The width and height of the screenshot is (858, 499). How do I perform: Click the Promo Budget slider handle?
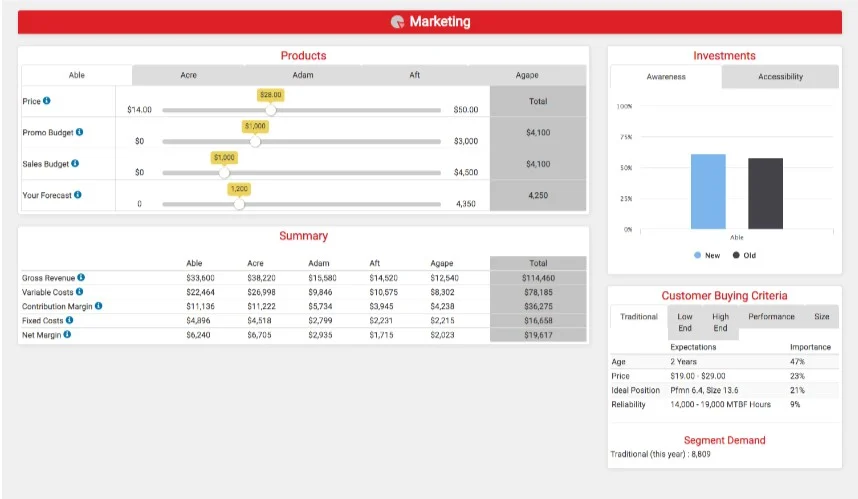pyautogui.click(x=255, y=141)
